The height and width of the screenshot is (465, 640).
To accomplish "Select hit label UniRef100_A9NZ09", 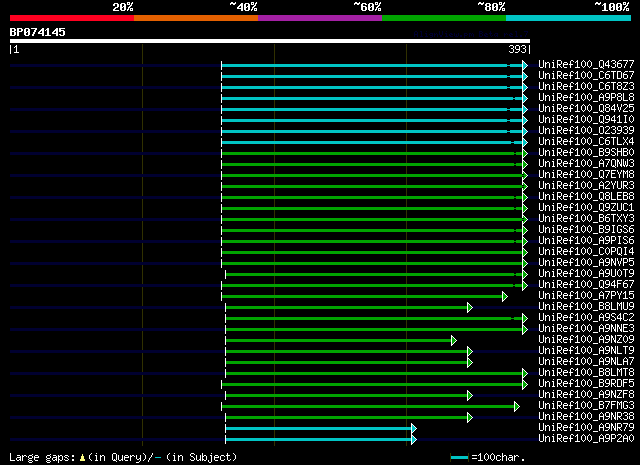I will pyautogui.click(x=586, y=340).
